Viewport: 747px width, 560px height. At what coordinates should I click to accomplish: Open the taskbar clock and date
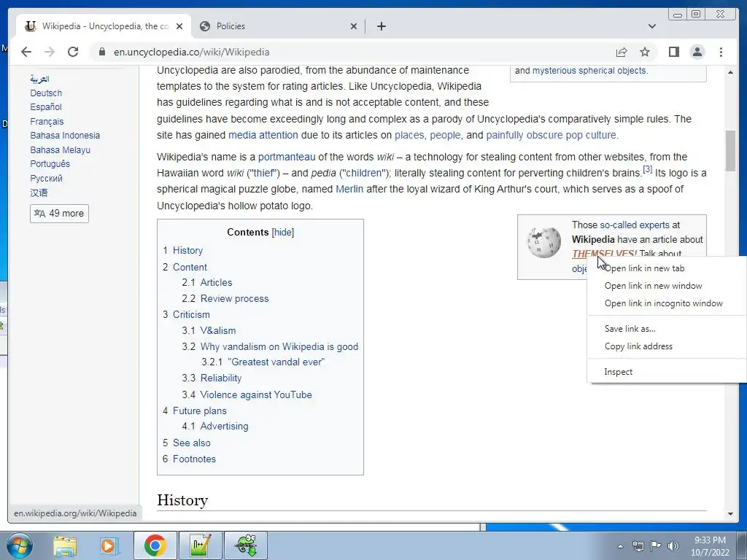click(x=710, y=546)
